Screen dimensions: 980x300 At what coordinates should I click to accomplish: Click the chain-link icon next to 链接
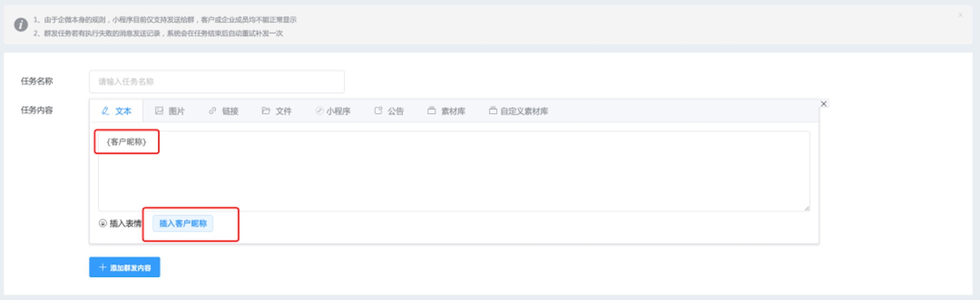coord(213,111)
